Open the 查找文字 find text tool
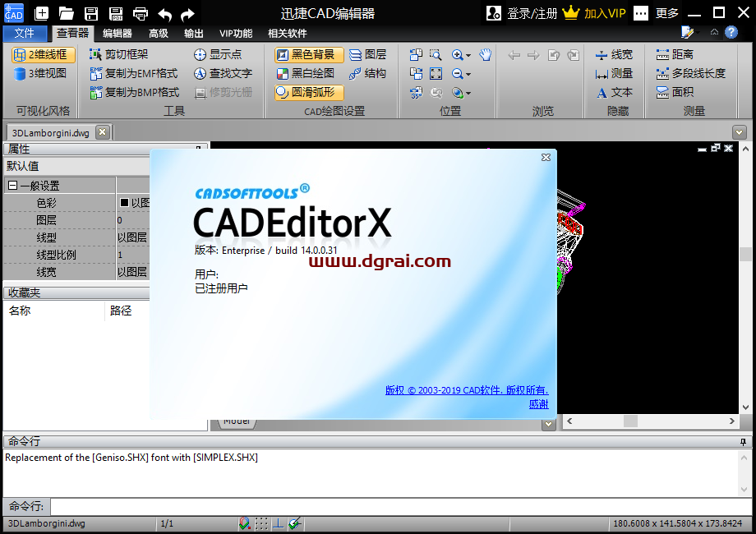This screenshot has width=756, height=534. tap(224, 73)
